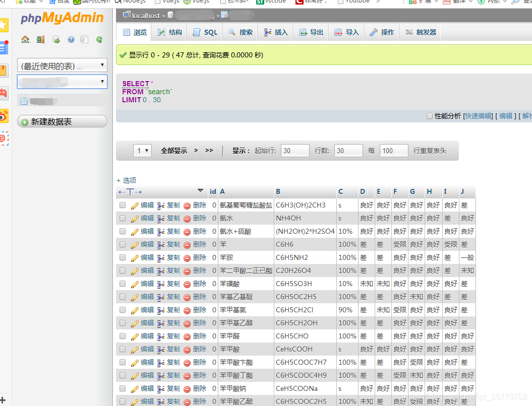Open the 触发器 triggers tab

click(421, 32)
